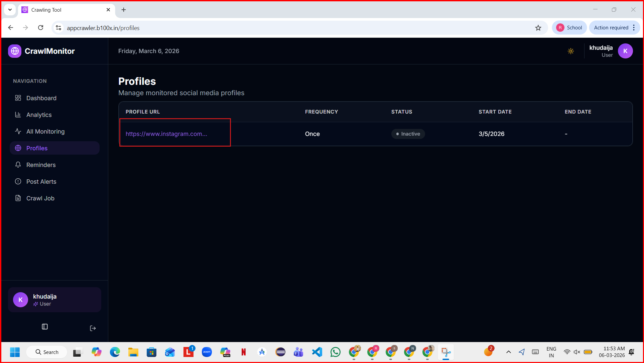This screenshot has width=644, height=363.
Task: Open Chrome three-dot menu
Action: pos(634,28)
